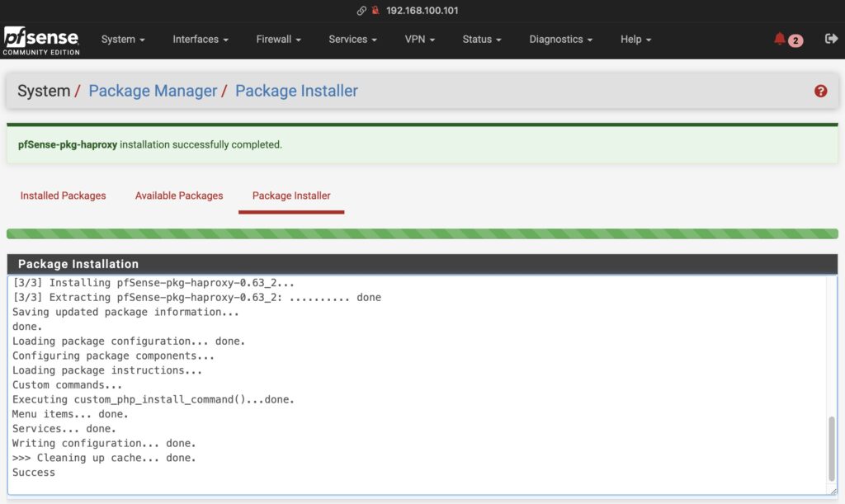The height and width of the screenshot is (504, 845).
Task: Open the Help dropdown menu
Action: 636,40
